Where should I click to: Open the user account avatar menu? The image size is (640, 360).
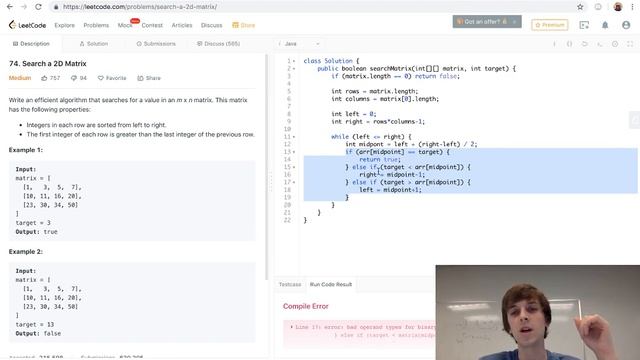coord(626,25)
